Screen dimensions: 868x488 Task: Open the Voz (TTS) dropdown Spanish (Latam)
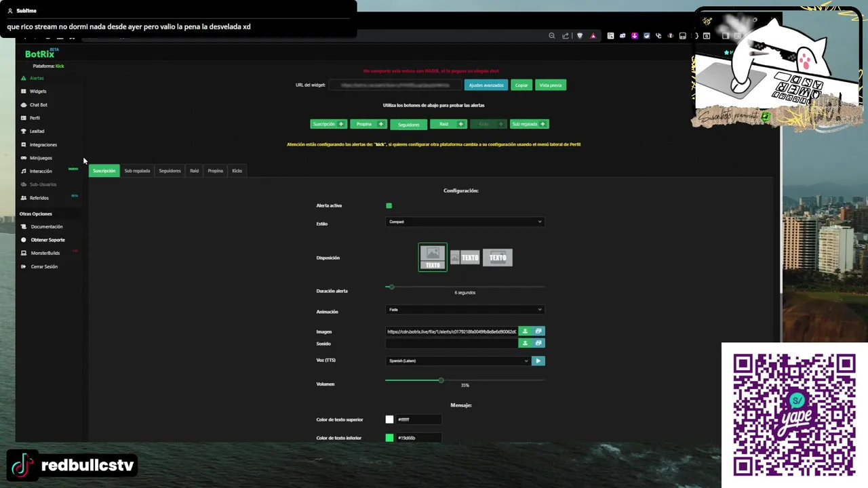458,361
